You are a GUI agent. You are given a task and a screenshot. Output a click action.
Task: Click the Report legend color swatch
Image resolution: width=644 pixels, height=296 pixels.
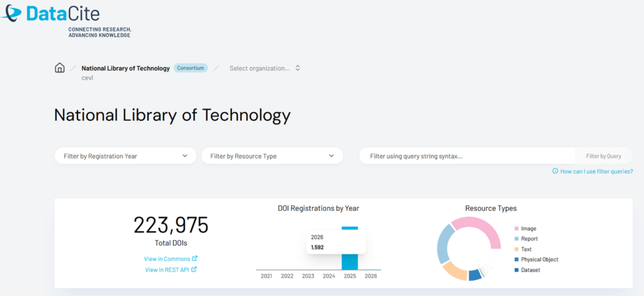point(517,239)
